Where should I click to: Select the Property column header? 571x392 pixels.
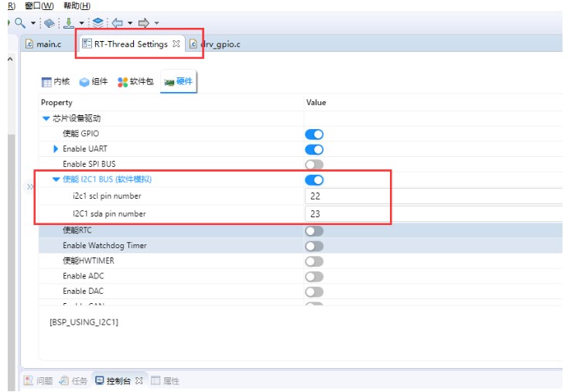(56, 103)
